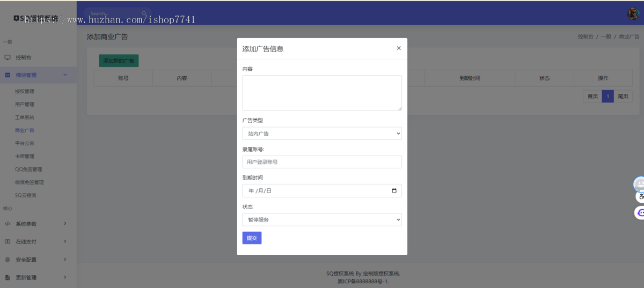Screen dimensions: 644x288
Task: Click the 添加新的广告 green button
Action: pos(119,61)
